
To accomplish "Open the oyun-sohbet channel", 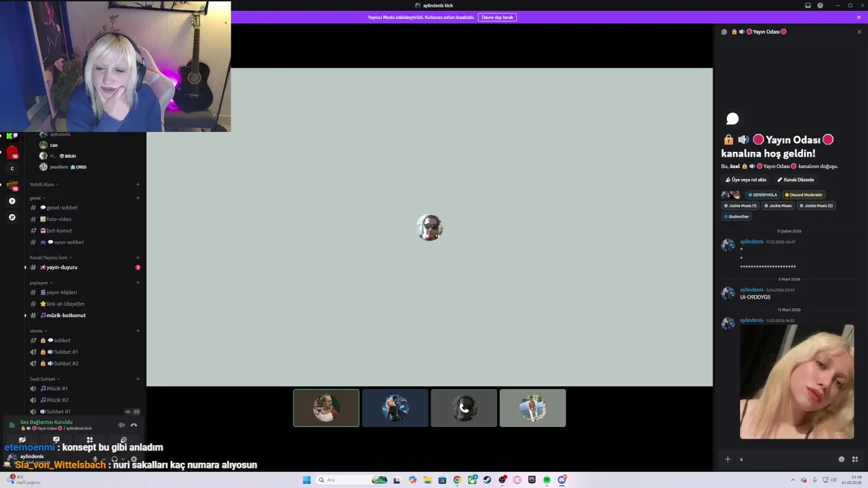I will pos(61,242).
